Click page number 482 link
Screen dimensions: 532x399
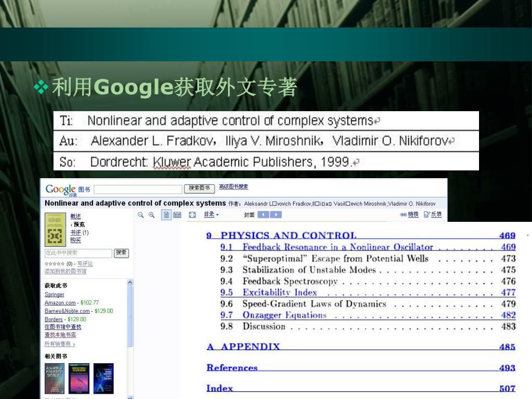tap(508, 315)
